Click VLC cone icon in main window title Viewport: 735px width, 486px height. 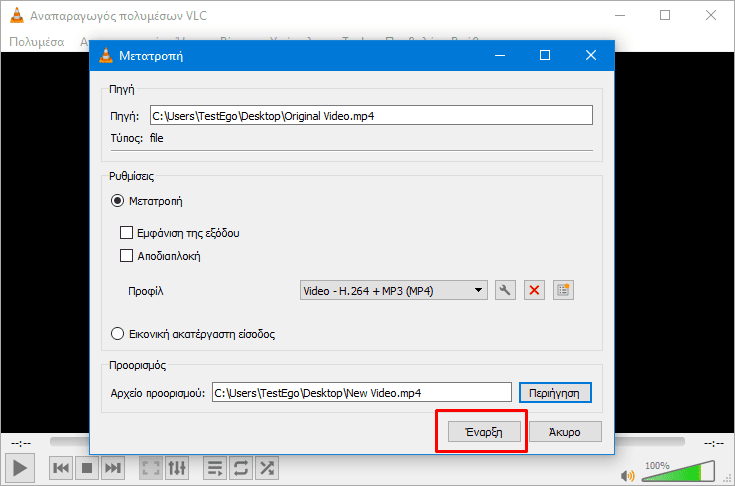click(17, 15)
